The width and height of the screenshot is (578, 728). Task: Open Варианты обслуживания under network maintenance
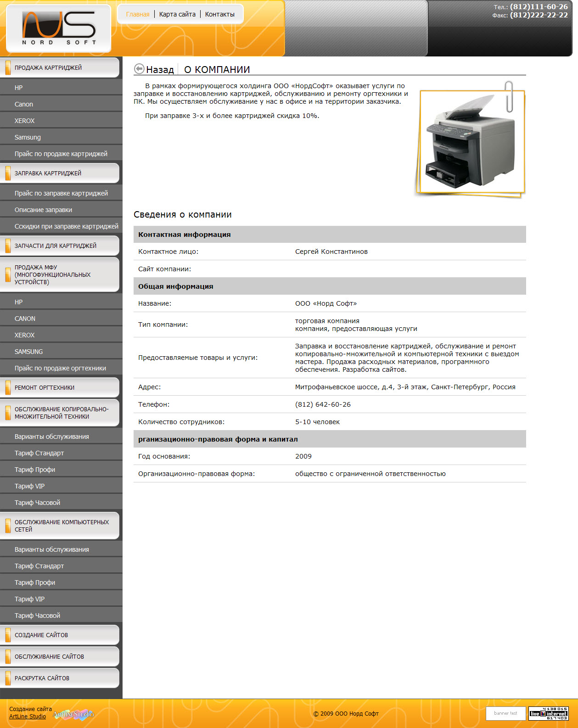61,549
